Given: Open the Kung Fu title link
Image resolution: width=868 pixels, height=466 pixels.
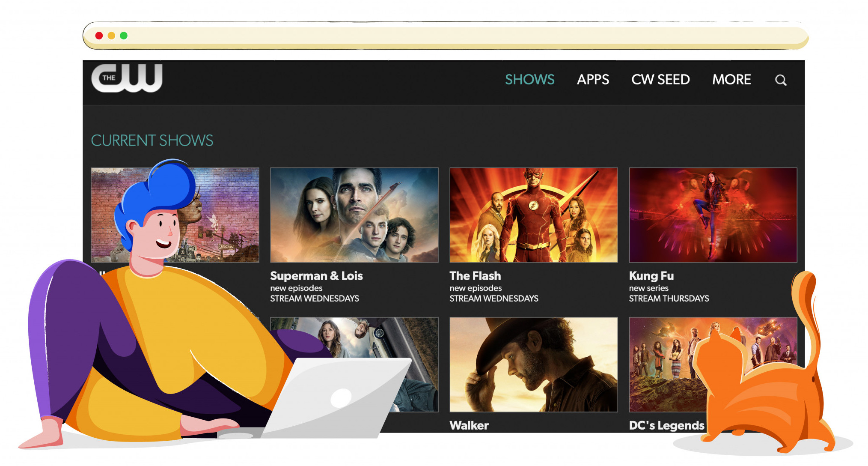Looking at the screenshot, I should point(651,276).
